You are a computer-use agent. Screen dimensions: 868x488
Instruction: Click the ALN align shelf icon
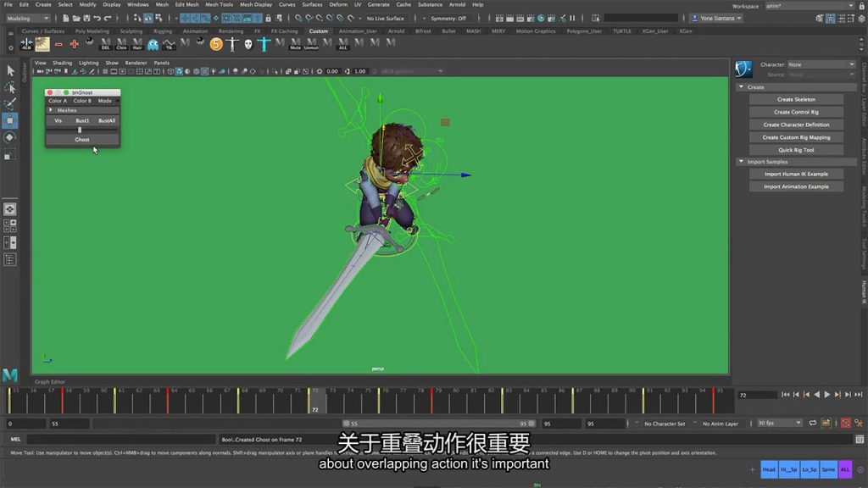[x=26, y=44]
